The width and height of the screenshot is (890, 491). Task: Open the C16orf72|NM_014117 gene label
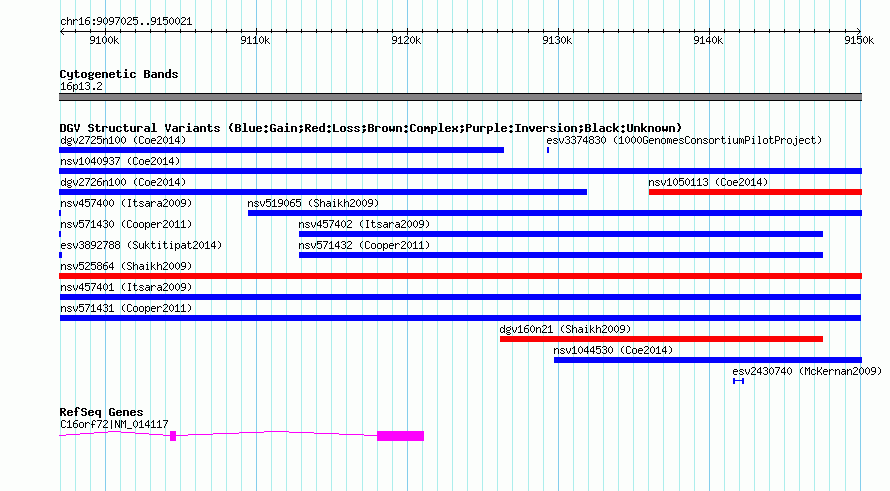click(x=114, y=424)
